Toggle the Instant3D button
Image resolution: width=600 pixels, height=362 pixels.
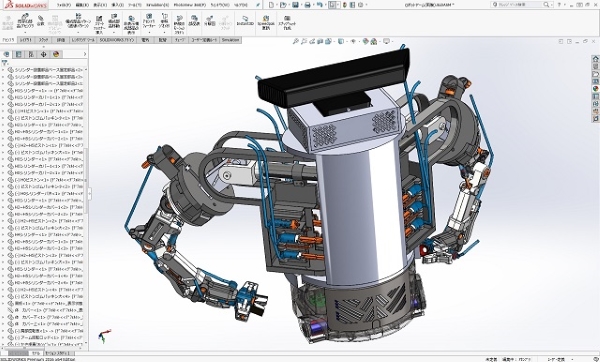click(245, 21)
